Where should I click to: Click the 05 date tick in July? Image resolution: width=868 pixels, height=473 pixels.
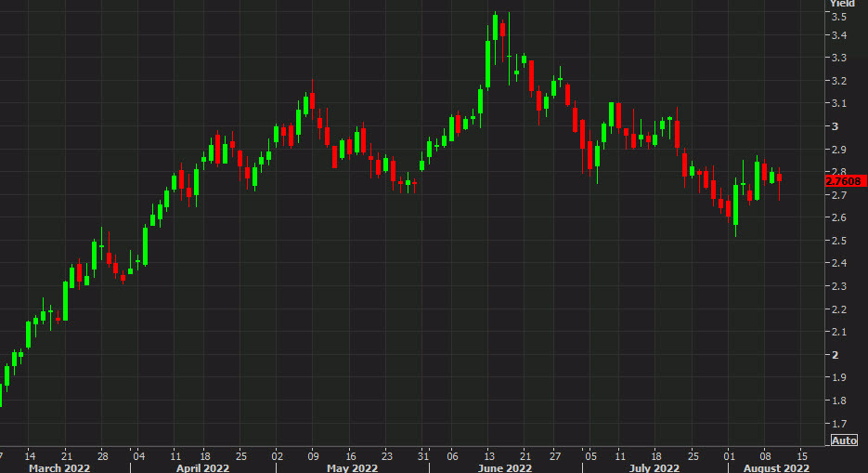pos(590,456)
